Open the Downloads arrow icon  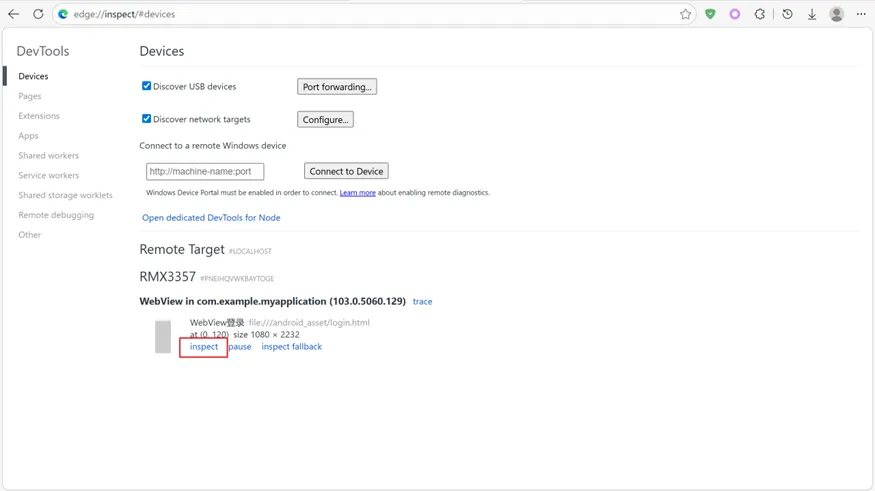(812, 14)
